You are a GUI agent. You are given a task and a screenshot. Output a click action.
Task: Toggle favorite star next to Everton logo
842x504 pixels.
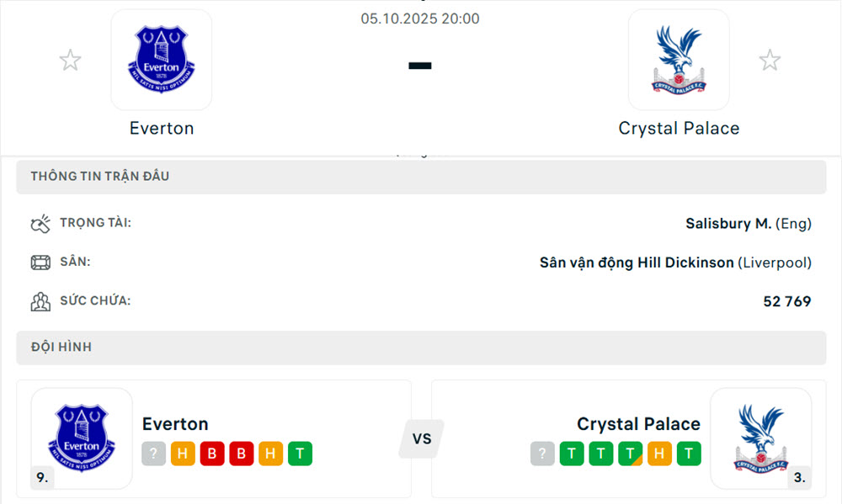coord(70,61)
